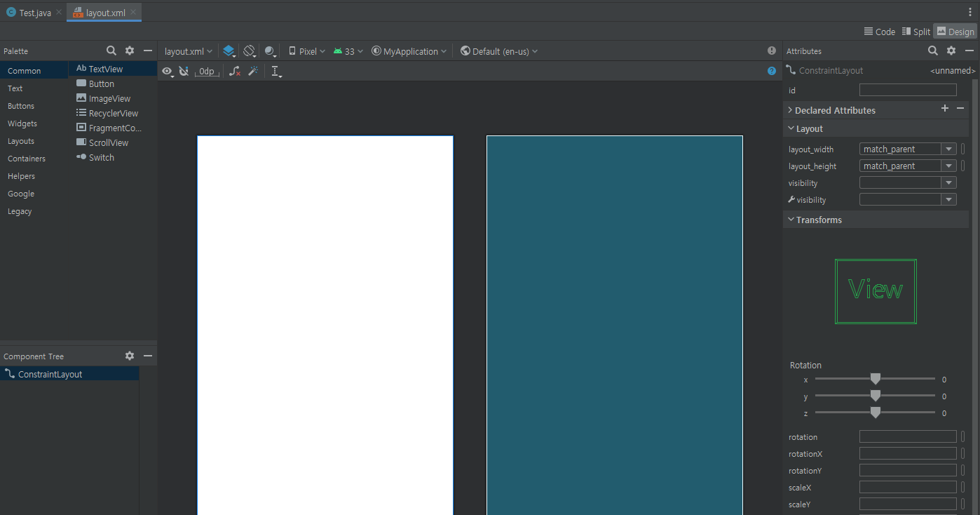Open the design help question mark icon

[x=772, y=71]
